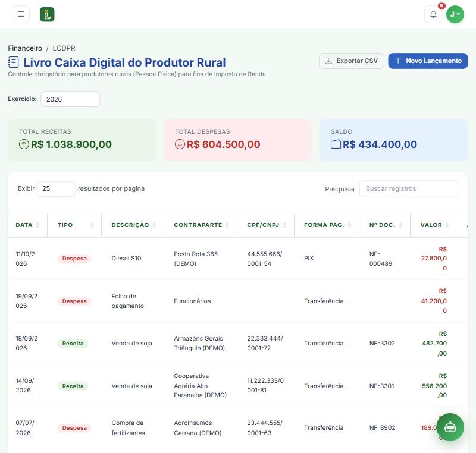This screenshot has width=476, height=453.
Task: Sort table by Descrição column
Action: click(x=133, y=225)
